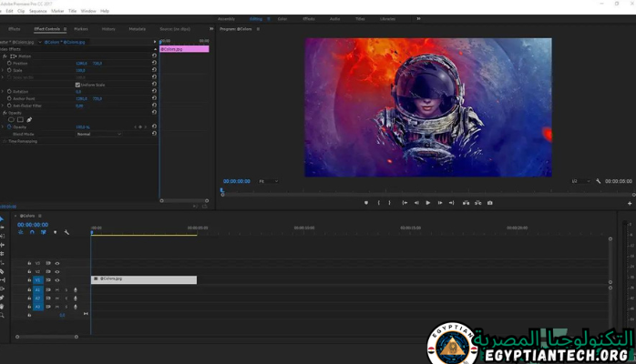Click the @Colors.jpg clip in timeline

[x=144, y=279]
